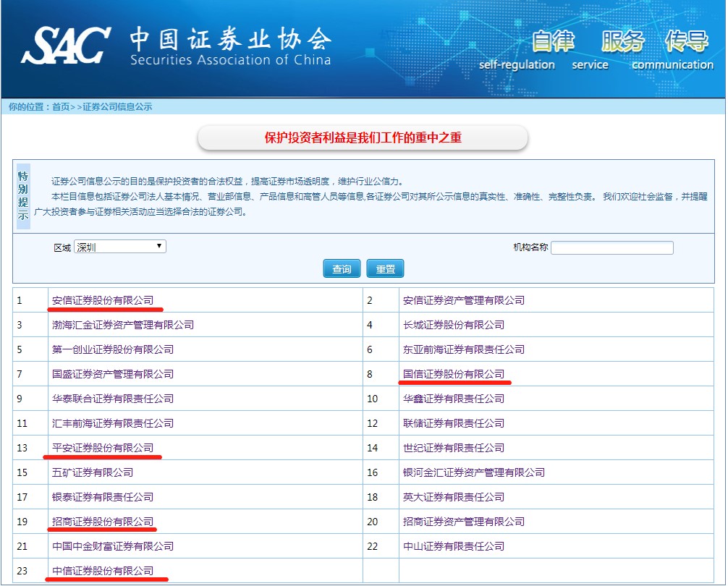728x586 pixels.
Task: Click the 机构名称 text input field
Action: (611, 248)
